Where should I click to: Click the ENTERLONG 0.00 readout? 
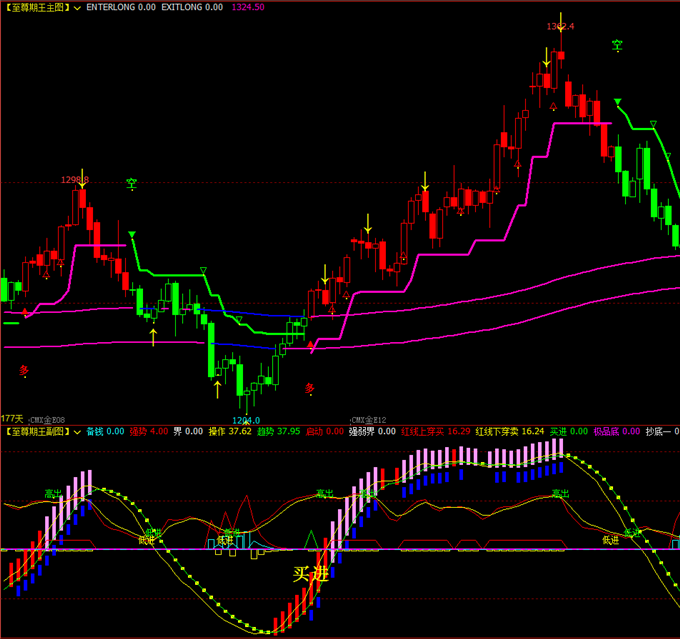121,7
